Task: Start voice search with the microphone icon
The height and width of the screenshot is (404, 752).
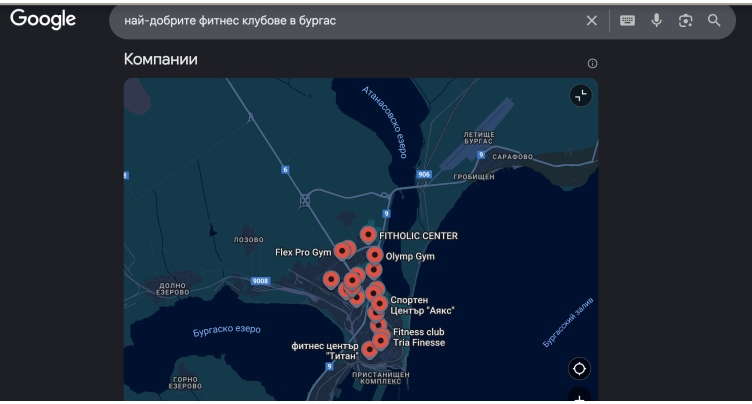Action: [x=657, y=20]
